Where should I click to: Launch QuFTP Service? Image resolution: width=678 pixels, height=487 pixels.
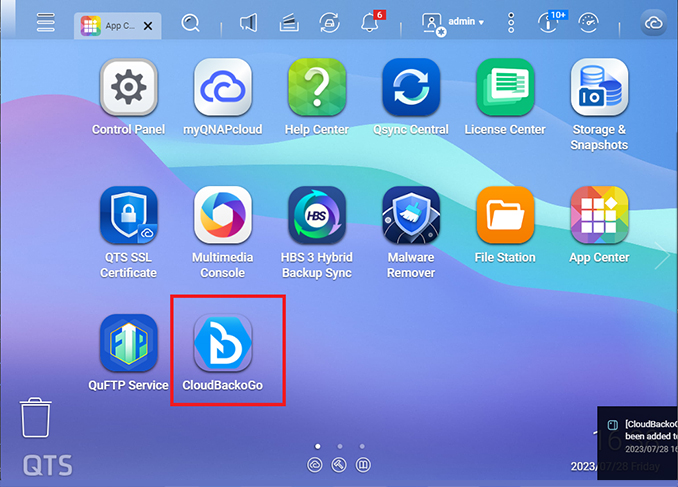(x=128, y=343)
